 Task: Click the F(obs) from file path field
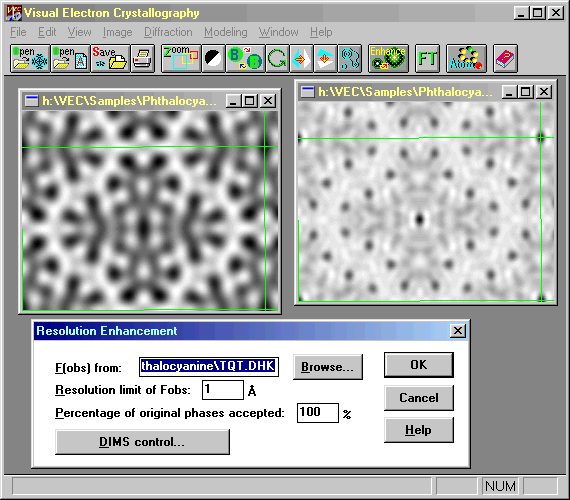[x=209, y=367]
